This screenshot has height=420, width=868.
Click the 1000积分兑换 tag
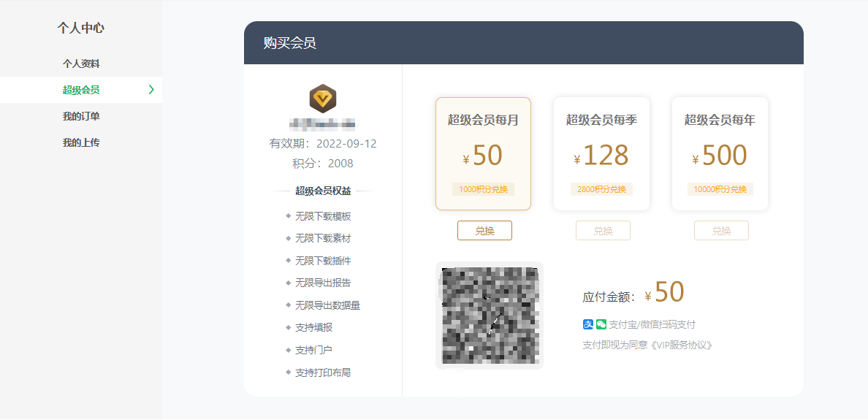tap(483, 189)
